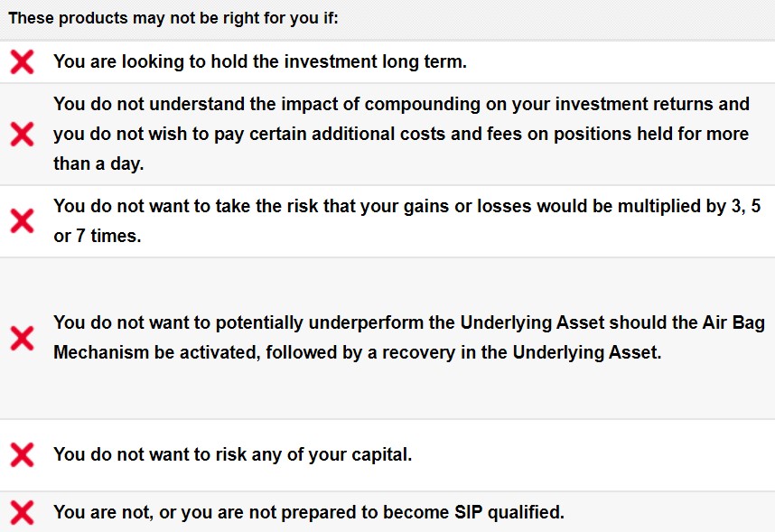Click the word 'compounding' in the second row
This screenshot has width=775, height=532.
pos(423,105)
